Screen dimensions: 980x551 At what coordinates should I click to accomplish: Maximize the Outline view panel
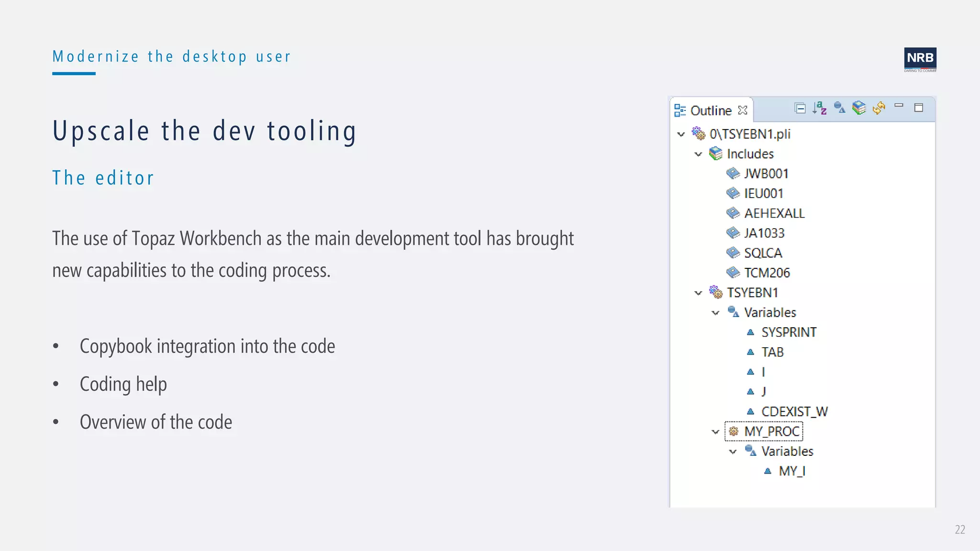[918, 108]
